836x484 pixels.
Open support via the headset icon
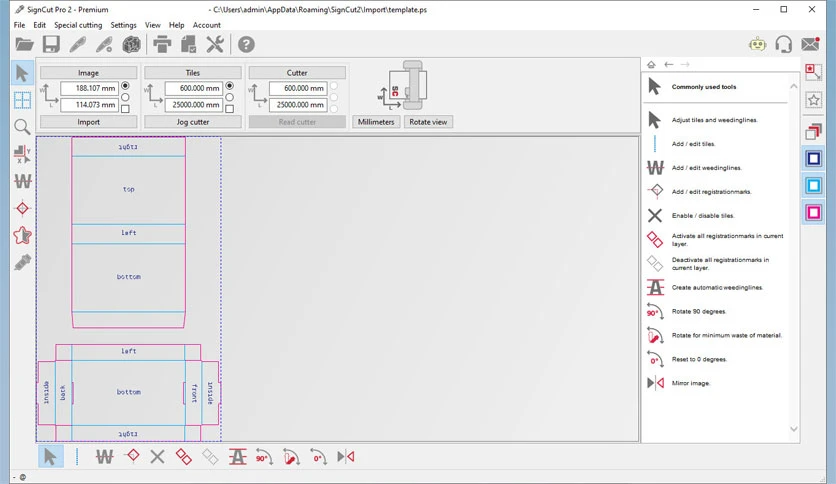pos(783,44)
